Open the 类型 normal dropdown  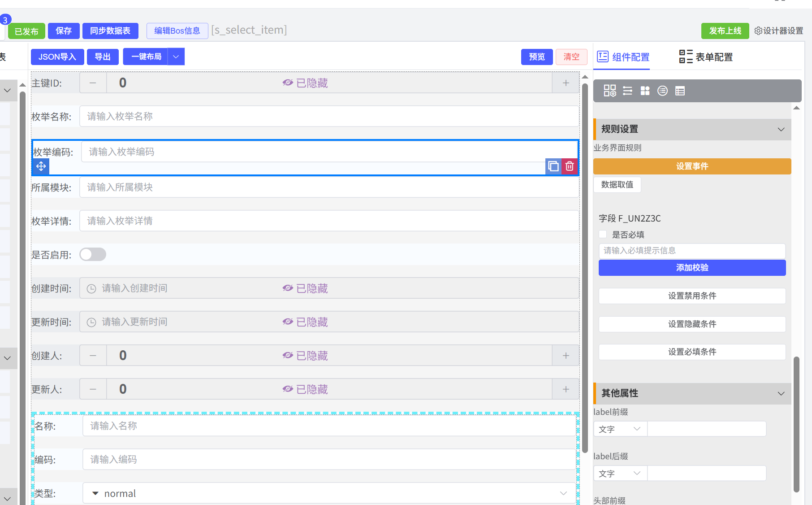(x=329, y=493)
